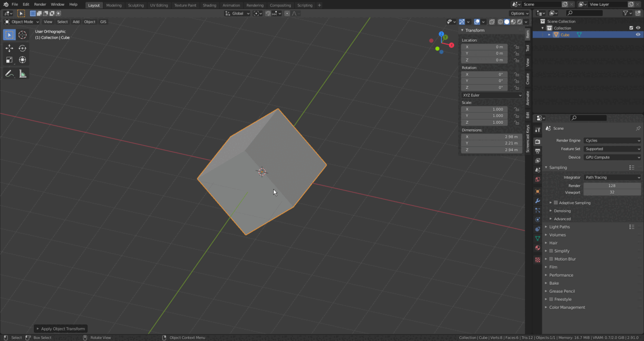Choose the Rotate tool
The width and height of the screenshot is (644, 341).
click(23, 48)
